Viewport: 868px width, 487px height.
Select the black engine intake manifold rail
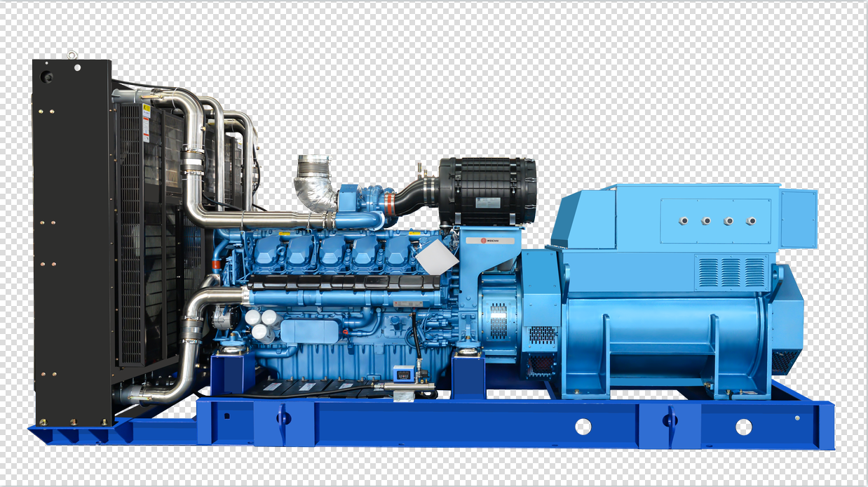[x=344, y=282]
